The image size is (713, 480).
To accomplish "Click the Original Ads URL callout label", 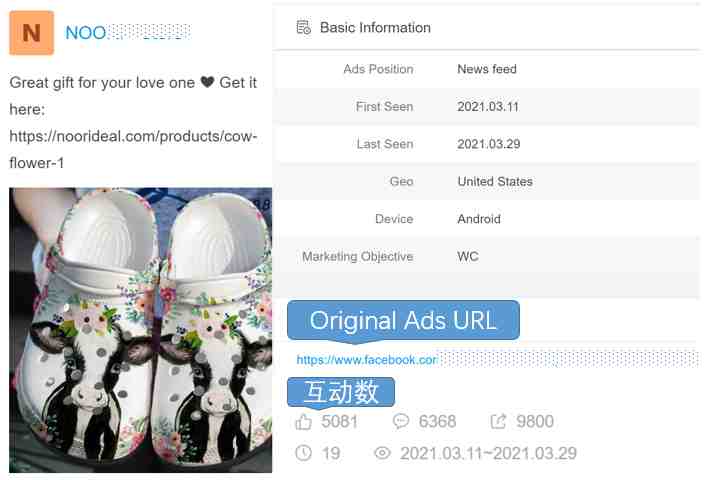I will (403, 320).
